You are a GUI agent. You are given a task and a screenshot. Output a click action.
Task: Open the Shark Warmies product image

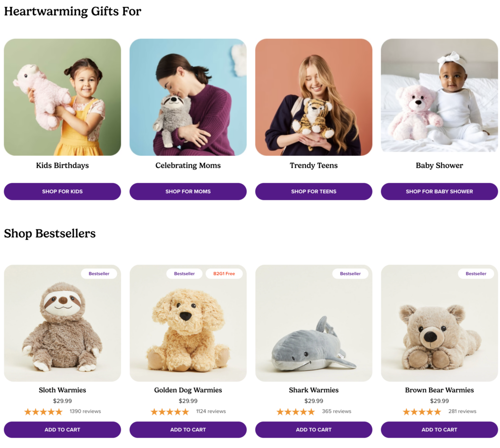point(313,327)
